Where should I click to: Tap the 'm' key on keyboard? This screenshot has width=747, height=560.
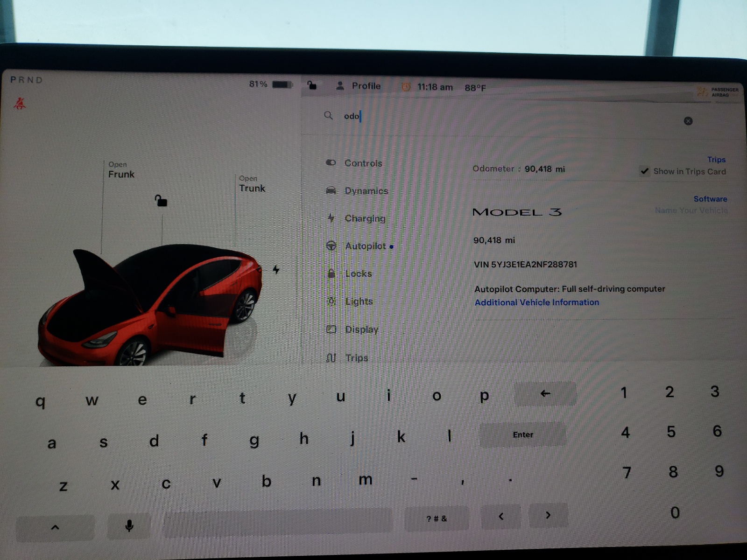(x=366, y=480)
